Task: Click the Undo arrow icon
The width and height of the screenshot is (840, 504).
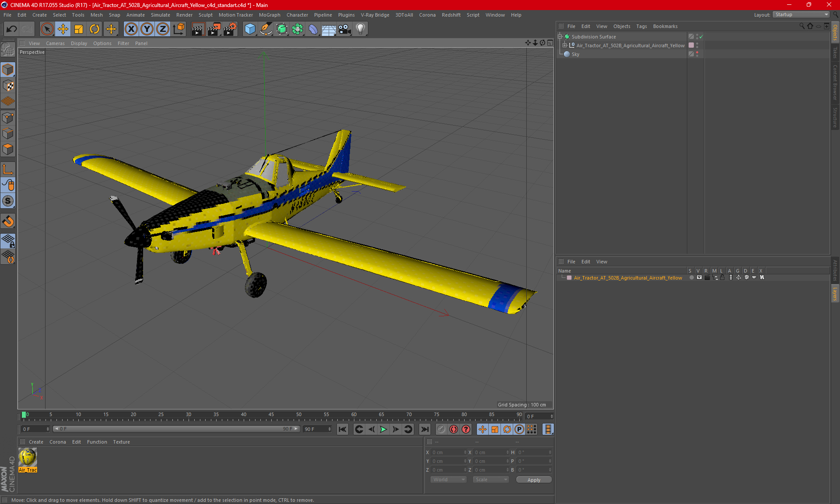Action: [x=11, y=29]
